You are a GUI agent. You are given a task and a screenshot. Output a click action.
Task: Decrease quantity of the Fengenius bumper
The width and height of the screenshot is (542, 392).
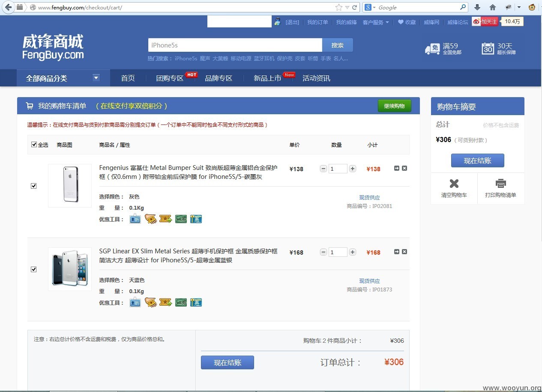tap(323, 169)
